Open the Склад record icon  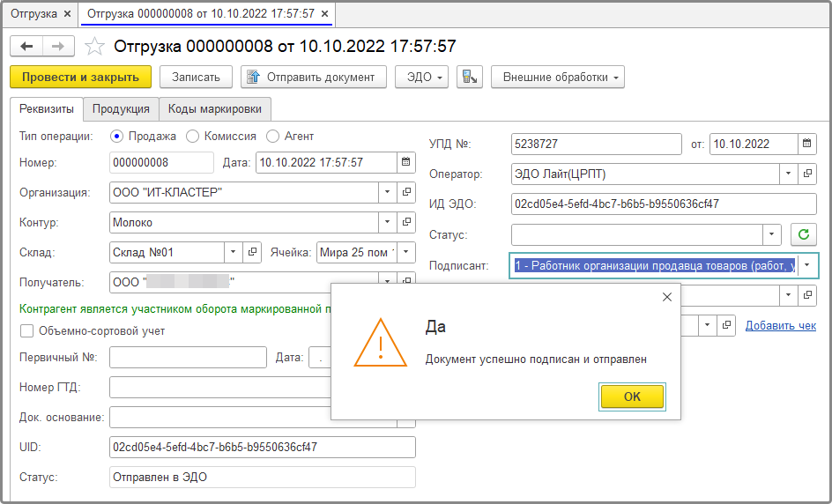253,252
